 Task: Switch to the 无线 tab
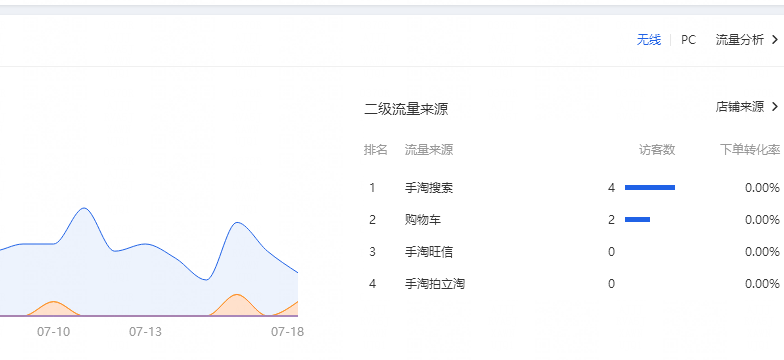click(x=648, y=40)
